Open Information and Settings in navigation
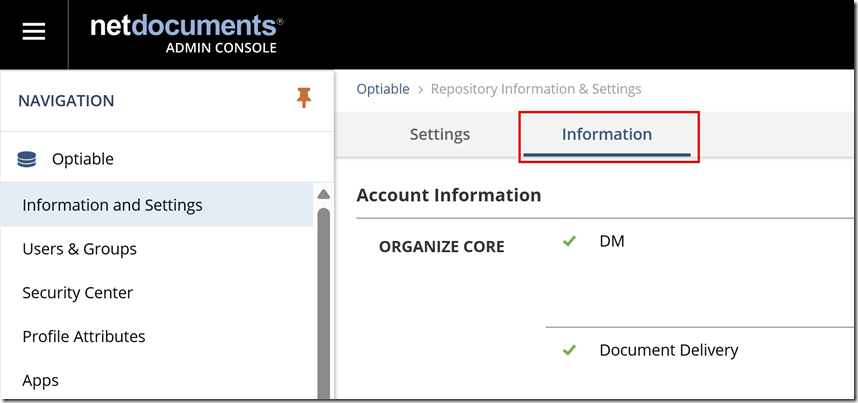Image resolution: width=858 pixels, height=403 pixels. coord(112,205)
